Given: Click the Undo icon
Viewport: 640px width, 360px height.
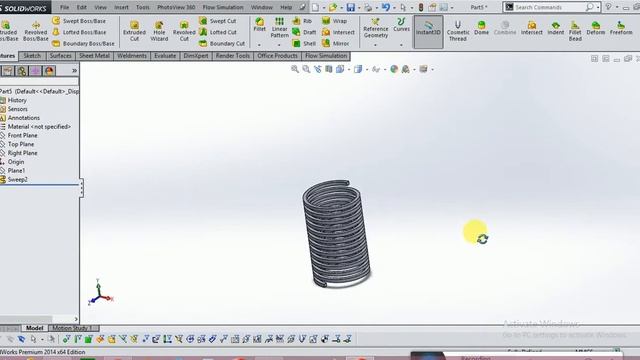Looking at the screenshot, I should (x=386, y=7).
